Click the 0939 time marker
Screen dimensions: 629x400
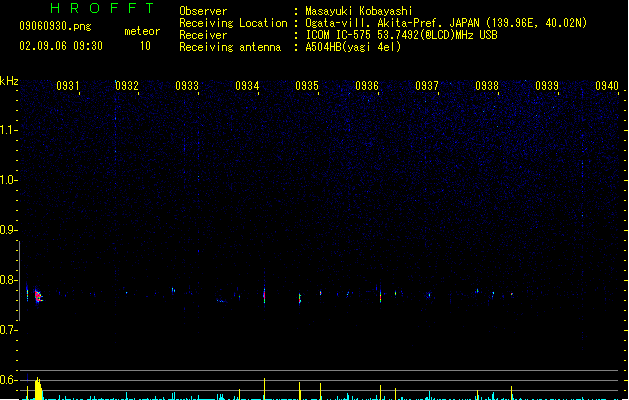(x=547, y=86)
